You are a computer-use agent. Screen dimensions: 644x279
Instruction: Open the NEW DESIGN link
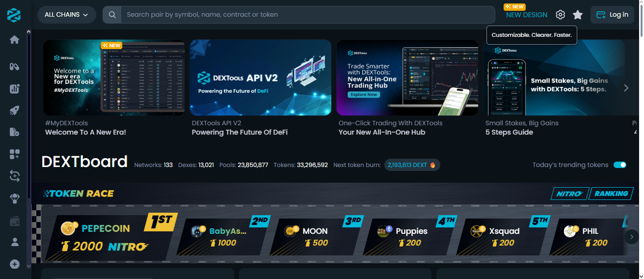(527, 15)
